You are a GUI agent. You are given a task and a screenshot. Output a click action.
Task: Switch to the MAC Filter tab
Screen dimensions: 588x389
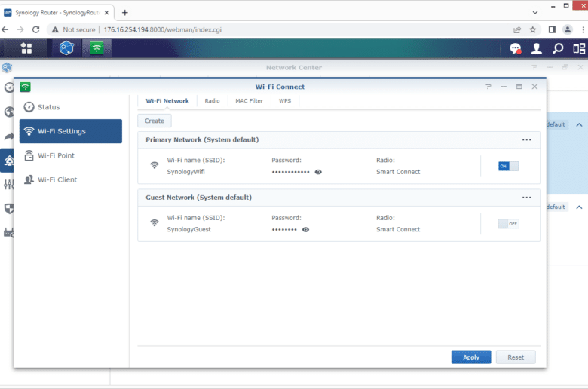[249, 101]
